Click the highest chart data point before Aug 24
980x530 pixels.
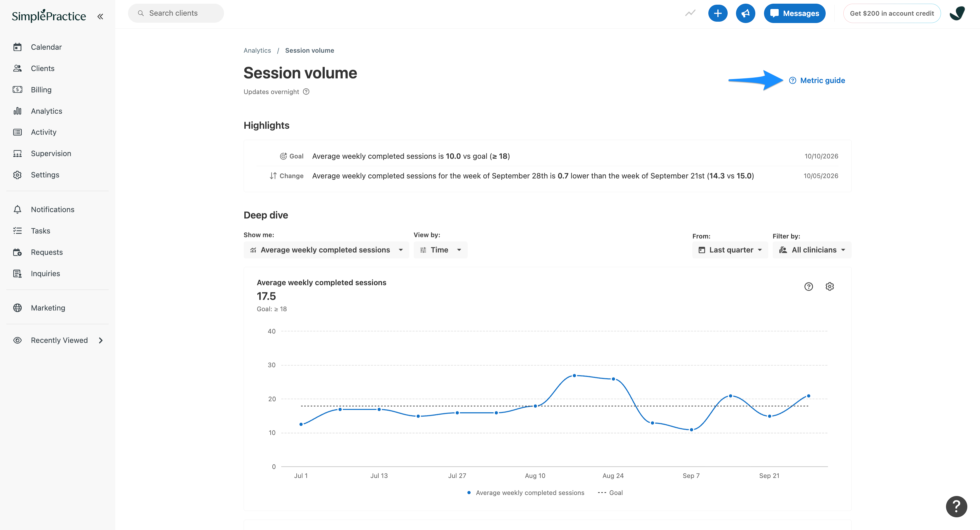pyautogui.click(x=574, y=376)
